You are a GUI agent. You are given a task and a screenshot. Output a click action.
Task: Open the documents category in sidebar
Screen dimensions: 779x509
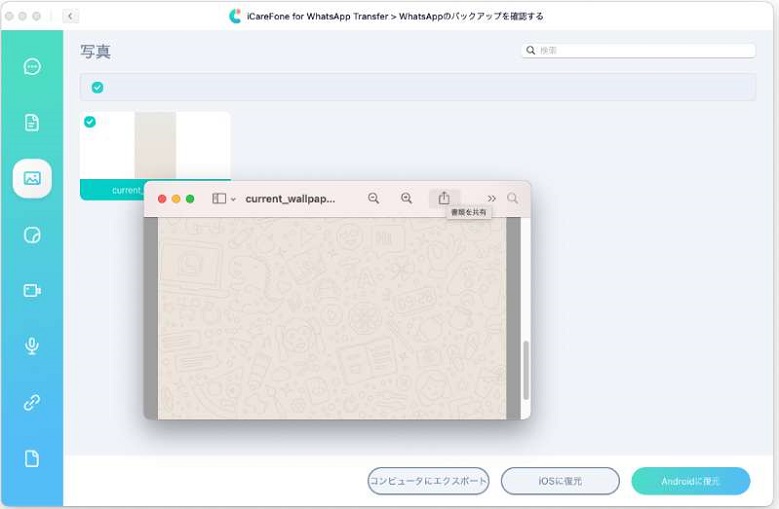click(32, 122)
